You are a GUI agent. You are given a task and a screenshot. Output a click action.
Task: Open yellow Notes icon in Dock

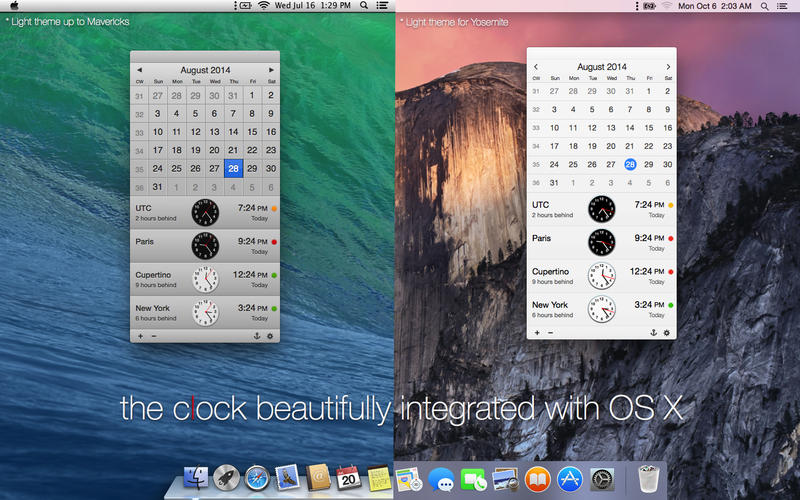(x=379, y=478)
